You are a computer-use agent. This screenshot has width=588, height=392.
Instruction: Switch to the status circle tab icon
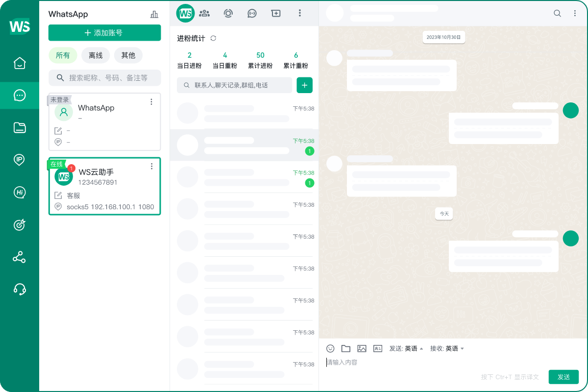point(228,13)
